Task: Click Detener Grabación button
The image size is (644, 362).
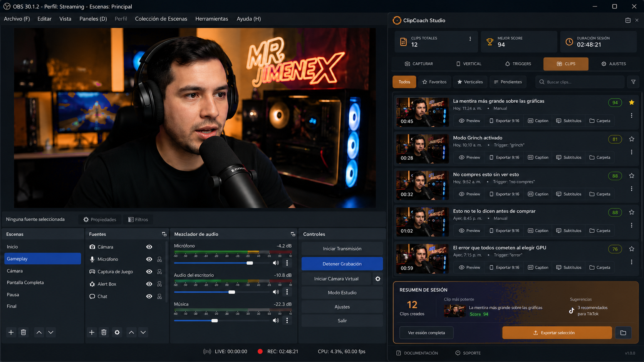Action: 342,264
